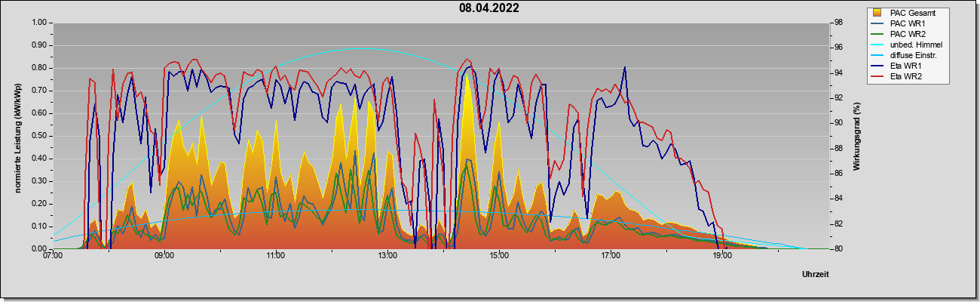
Task: Click the 13:00 time axis label
Action: (387, 255)
